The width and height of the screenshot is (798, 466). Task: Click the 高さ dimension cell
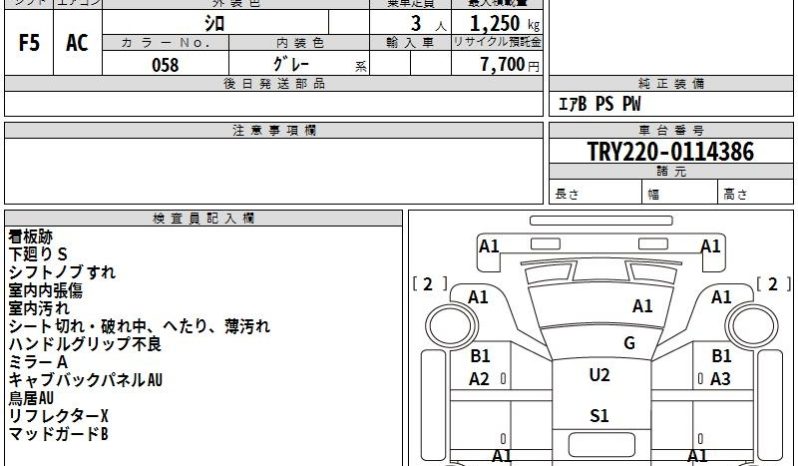pyautogui.click(x=755, y=192)
